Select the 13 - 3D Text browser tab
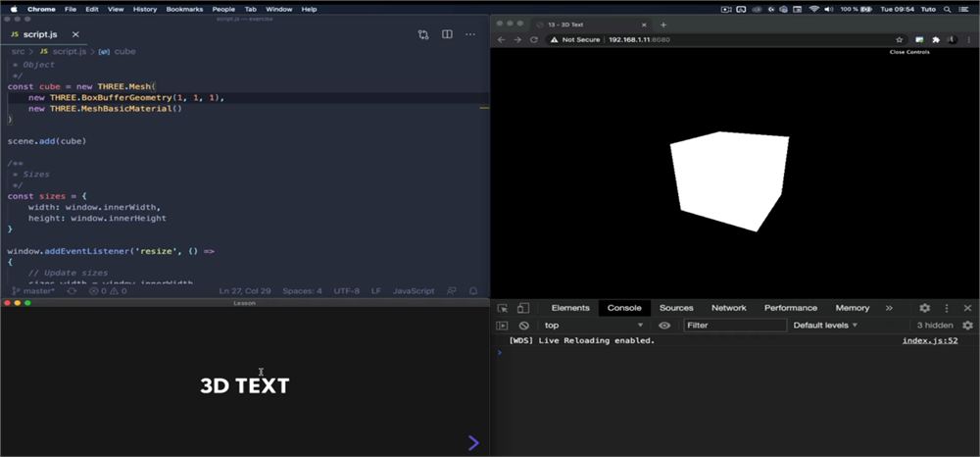 (591, 25)
